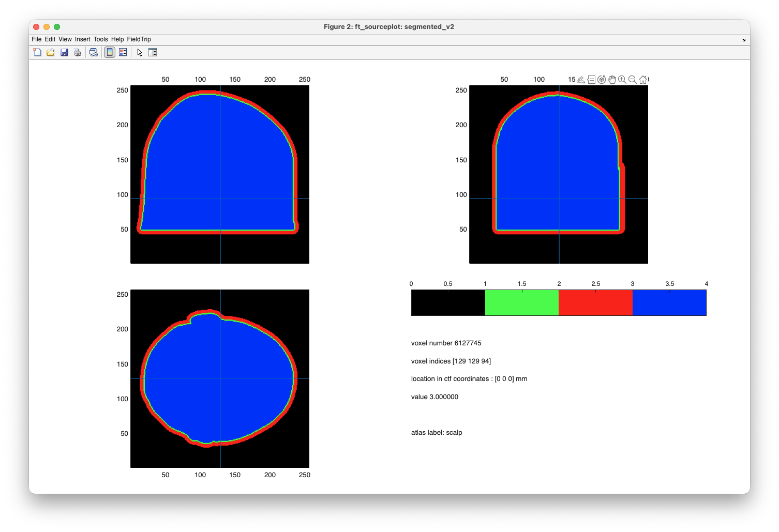Print the figure with the printer icon

(78, 52)
